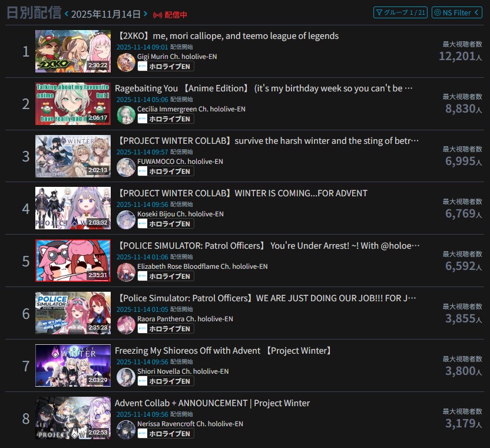
Task: Open the Ragebaiting anime stream thumbnail
Action: click(73, 104)
